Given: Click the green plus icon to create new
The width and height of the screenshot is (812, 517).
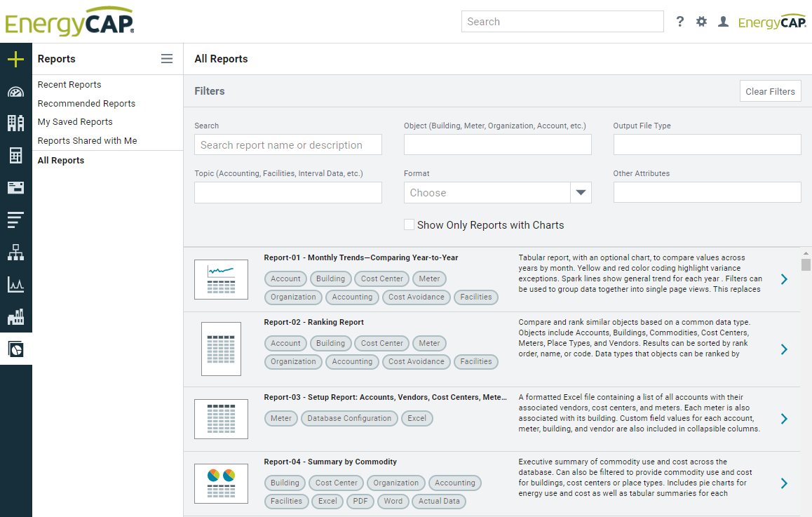Looking at the screenshot, I should pos(15,59).
